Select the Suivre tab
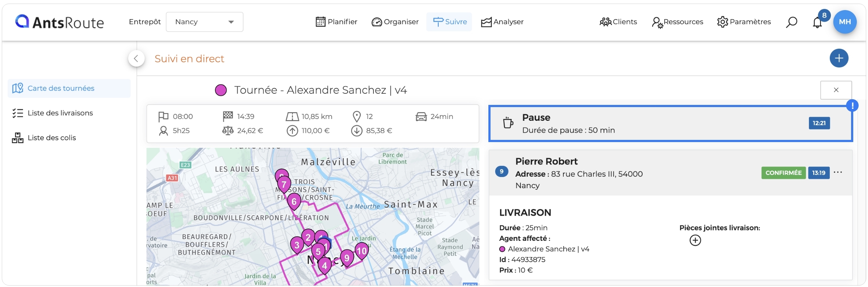The height and width of the screenshot is (287, 868). click(449, 22)
